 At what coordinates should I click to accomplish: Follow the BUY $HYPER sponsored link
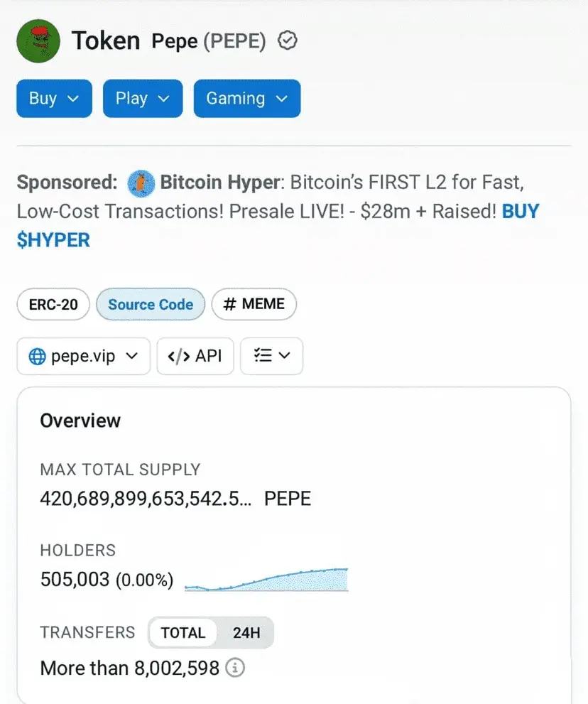pos(53,240)
